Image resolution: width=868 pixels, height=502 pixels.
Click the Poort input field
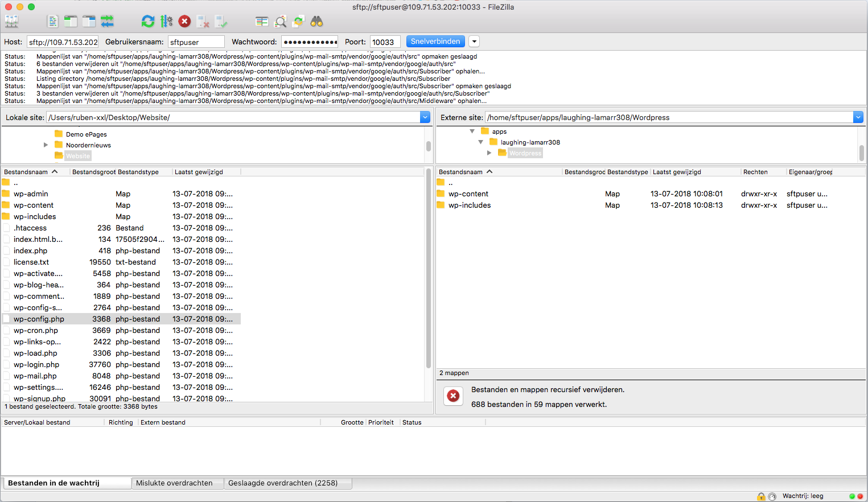(385, 42)
